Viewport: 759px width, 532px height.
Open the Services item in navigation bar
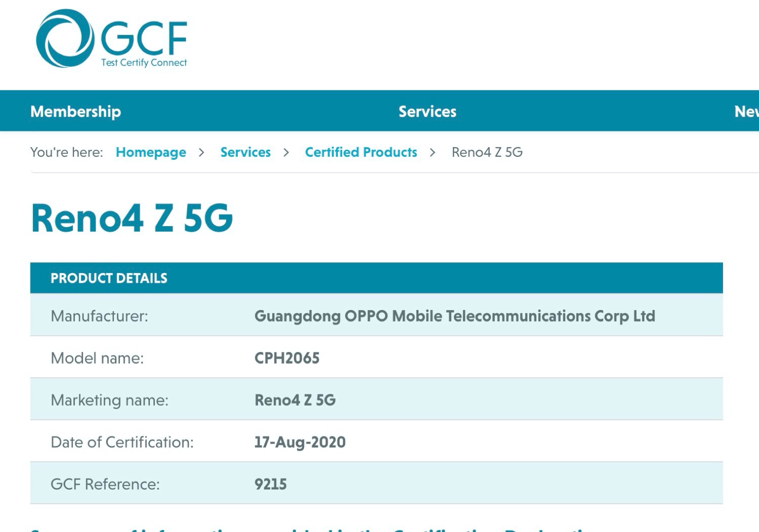[428, 111]
